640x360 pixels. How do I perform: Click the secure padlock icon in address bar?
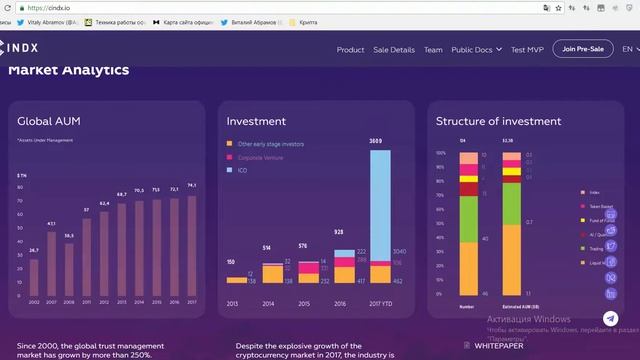tap(22, 8)
